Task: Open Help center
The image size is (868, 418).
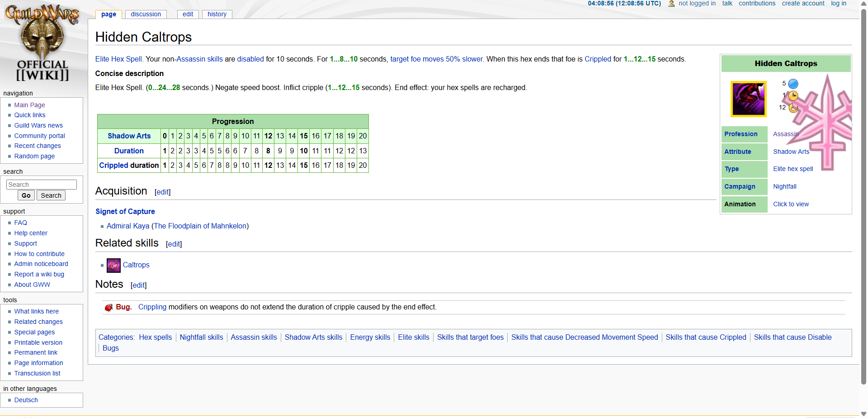Action: pyautogui.click(x=31, y=233)
